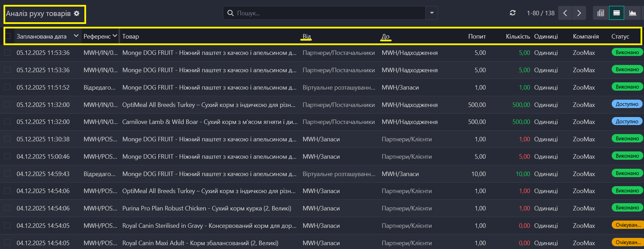Sort by the Товар column header
Viewport: 644px width, 249px height.
[x=131, y=36]
